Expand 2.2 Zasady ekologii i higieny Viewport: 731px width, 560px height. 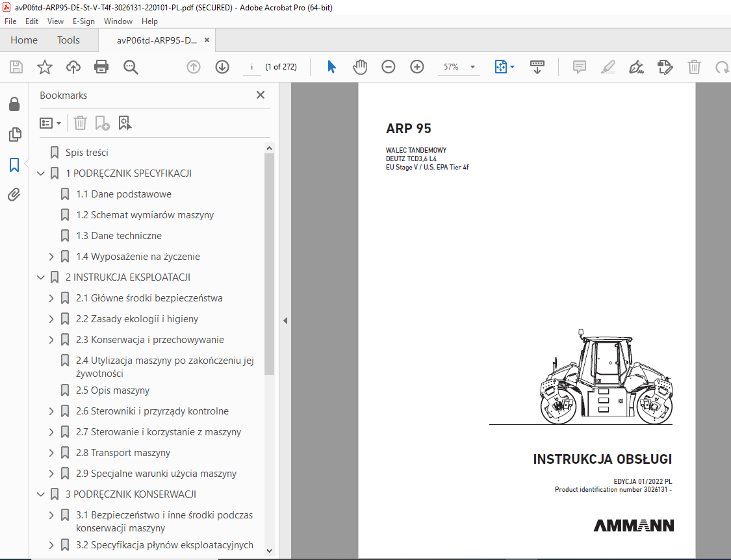[x=51, y=319]
